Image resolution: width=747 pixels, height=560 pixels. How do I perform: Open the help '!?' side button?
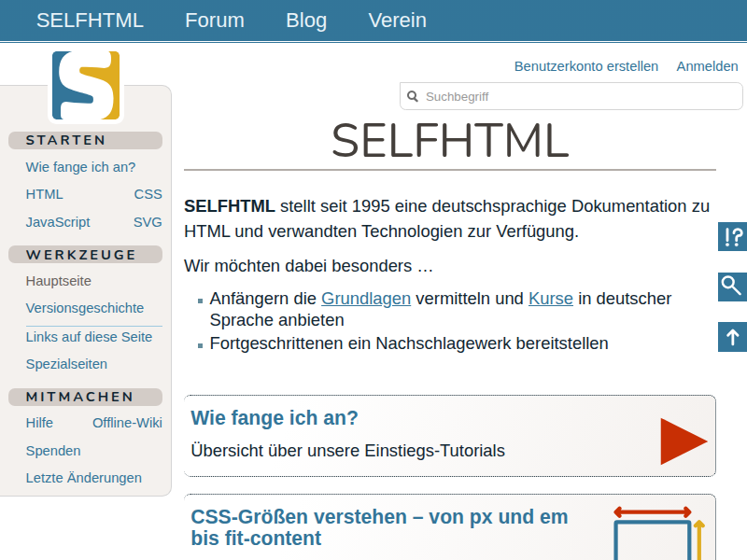tap(733, 237)
